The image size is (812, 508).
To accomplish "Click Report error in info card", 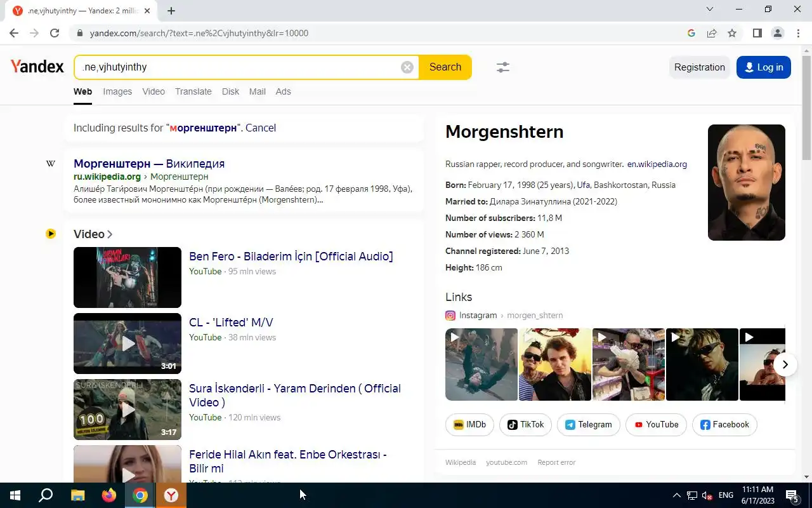I will click(x=556, y=462).
